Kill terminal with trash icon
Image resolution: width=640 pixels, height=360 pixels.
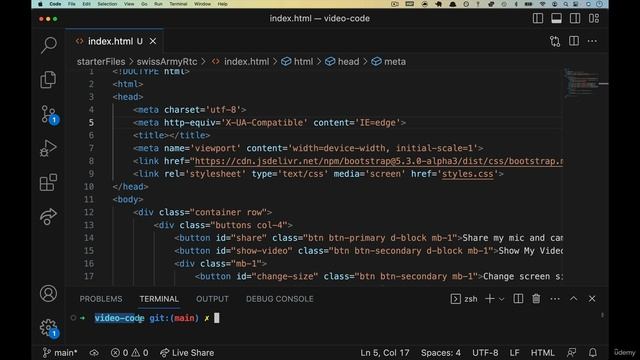pyautogui.click(x=536, y=299)
